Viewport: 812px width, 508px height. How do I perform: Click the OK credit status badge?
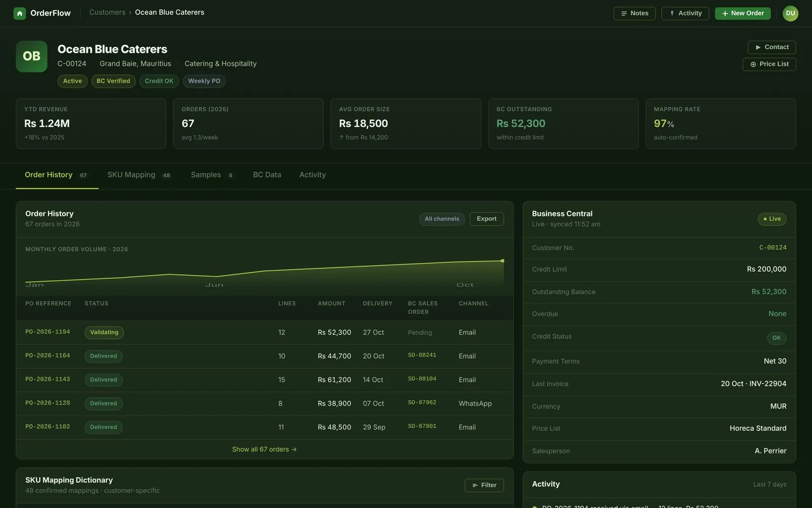point(776,338)
